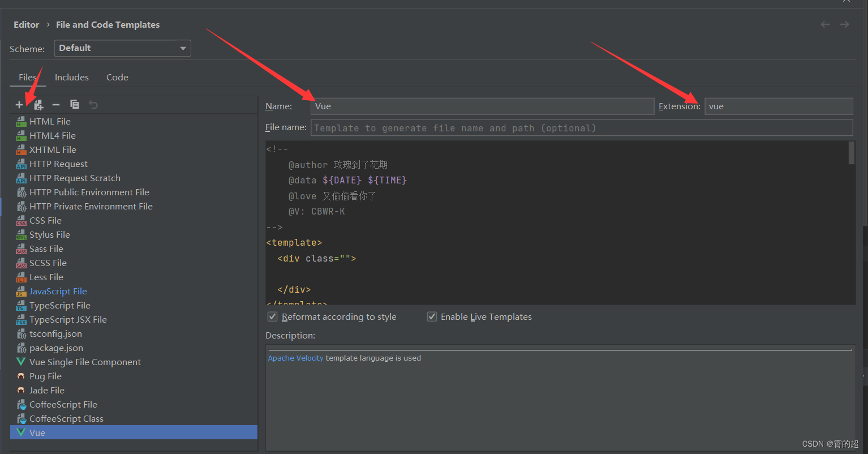Open the Scheme Default dropdown

click(123, 48)
